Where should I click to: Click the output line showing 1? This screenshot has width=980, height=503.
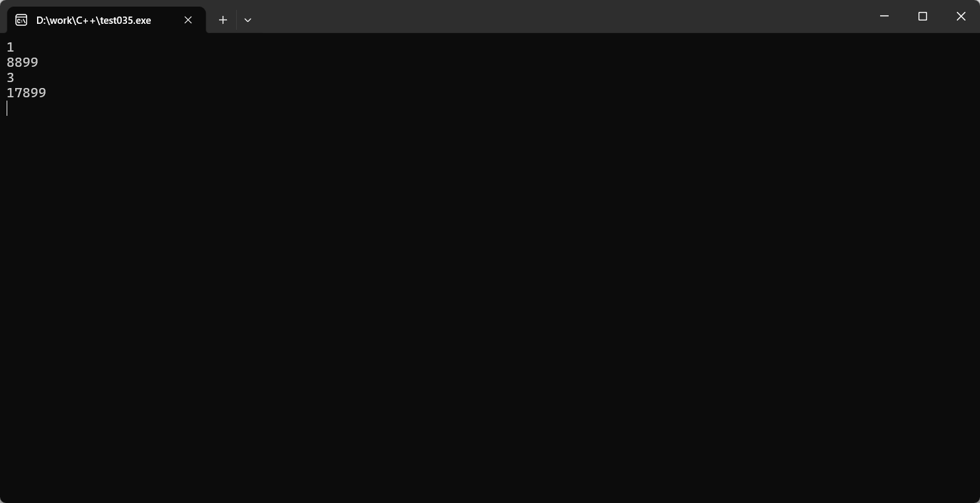(11, 47)
